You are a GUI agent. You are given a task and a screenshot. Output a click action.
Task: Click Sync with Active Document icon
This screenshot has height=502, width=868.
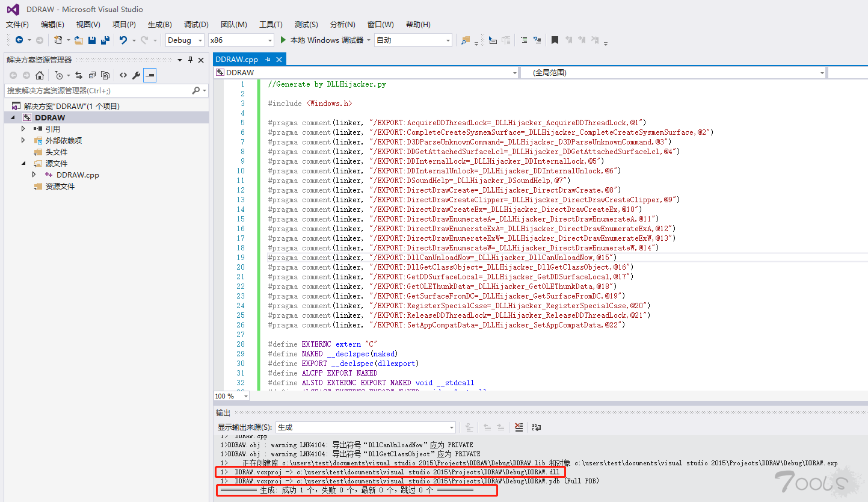pos(79,75)
